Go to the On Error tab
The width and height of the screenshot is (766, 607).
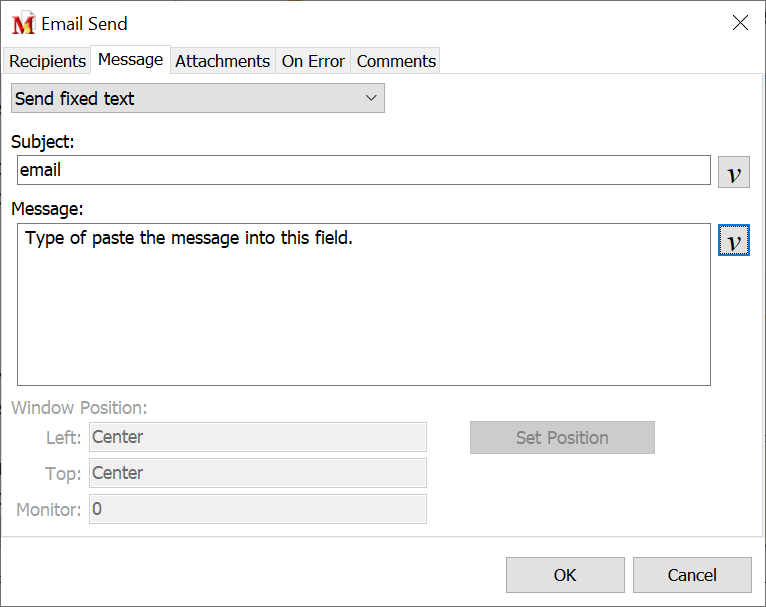click(x=313, y=61)
